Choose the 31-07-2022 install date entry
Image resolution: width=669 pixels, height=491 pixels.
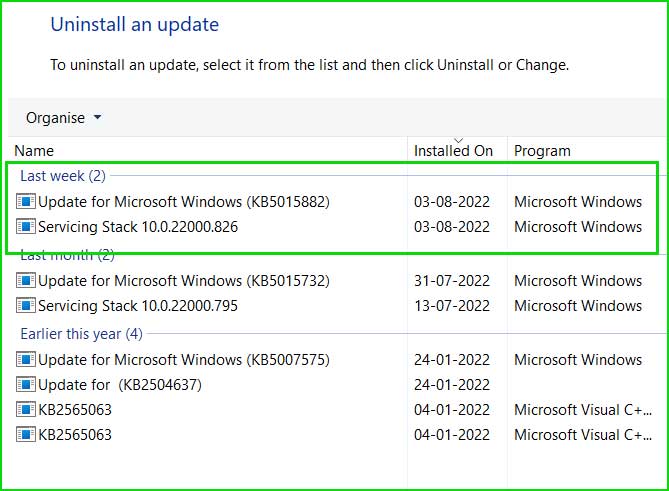pos(452,281)
